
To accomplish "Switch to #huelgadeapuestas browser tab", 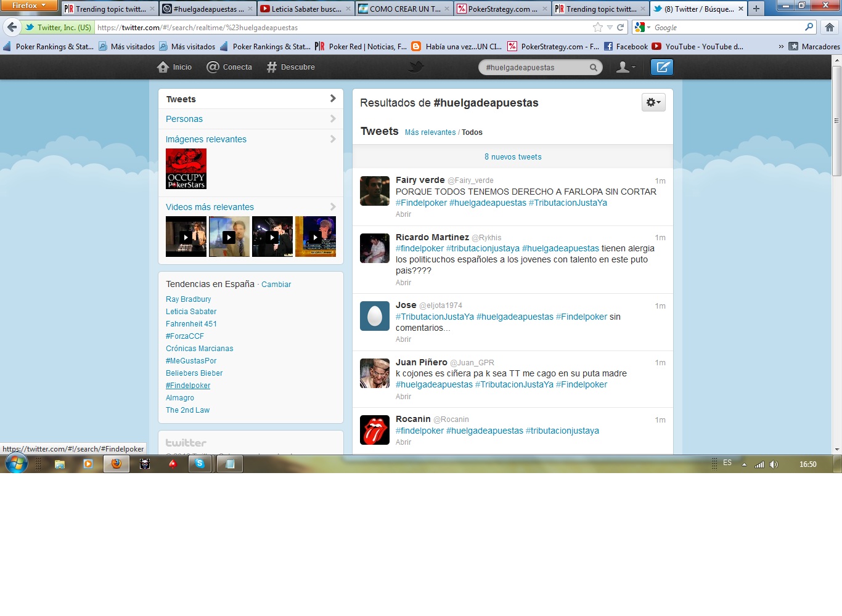I will 208,9.
